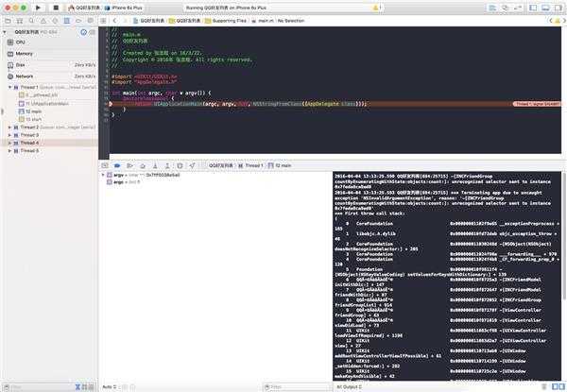Run the app with the Play button

(x=38, y=8)
